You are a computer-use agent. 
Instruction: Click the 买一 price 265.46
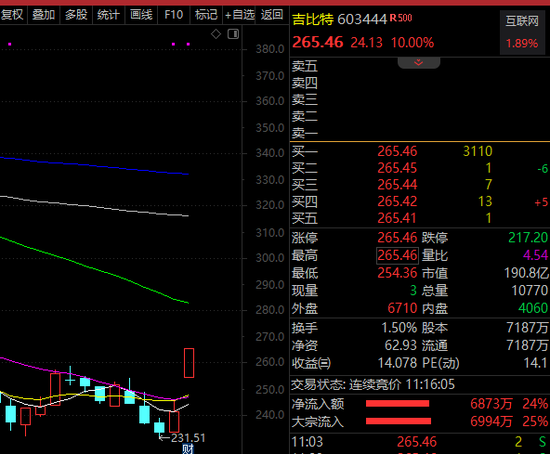click(x=397, y=151)
